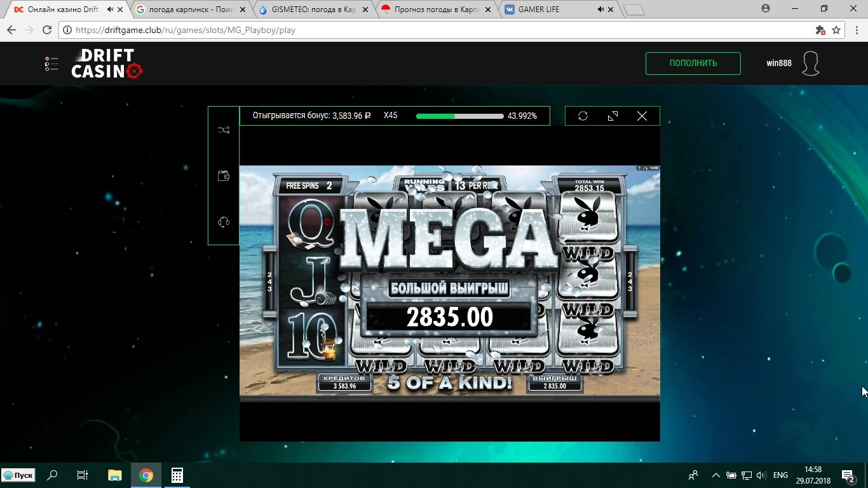Reload the game with refresh icon
The width and height of the screenshot is (868, 488).
[x=583, y=116]
